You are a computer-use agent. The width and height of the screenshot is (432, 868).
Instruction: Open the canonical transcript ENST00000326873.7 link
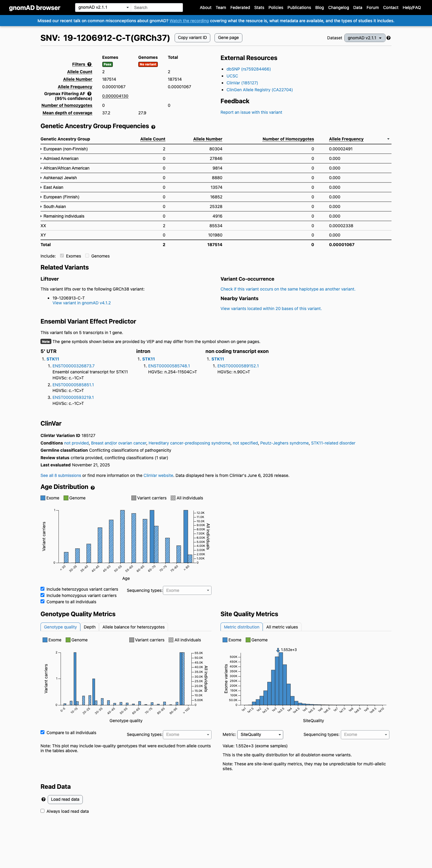(73, 366)
